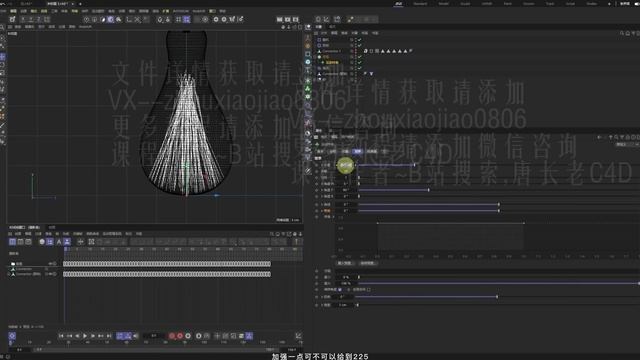
Task: Click first tag icon on Connector.1 row
Action: click(366, 51)
